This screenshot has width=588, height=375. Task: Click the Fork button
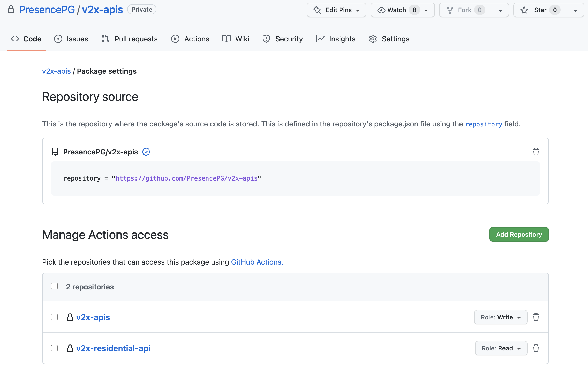(x=465, y=10)
